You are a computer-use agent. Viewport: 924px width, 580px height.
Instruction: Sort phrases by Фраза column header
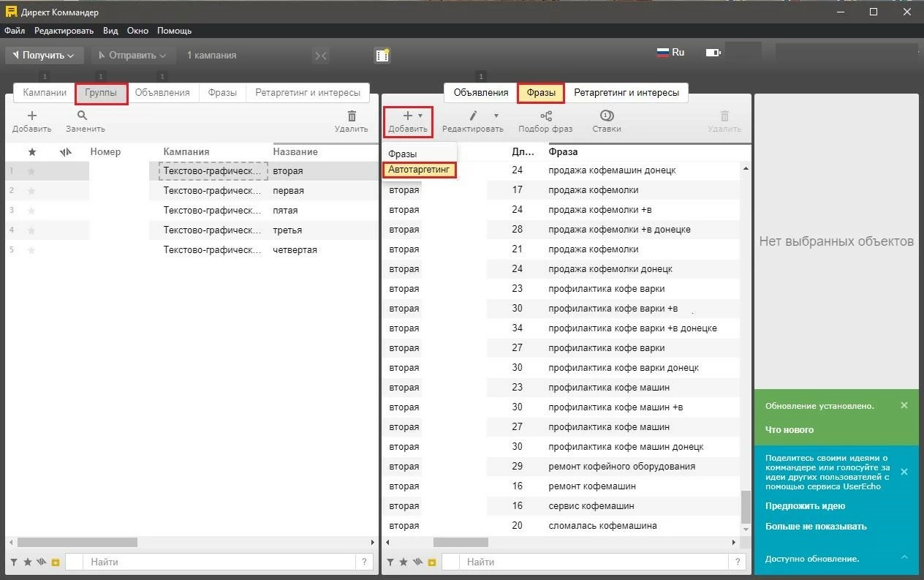coord(563,151)
